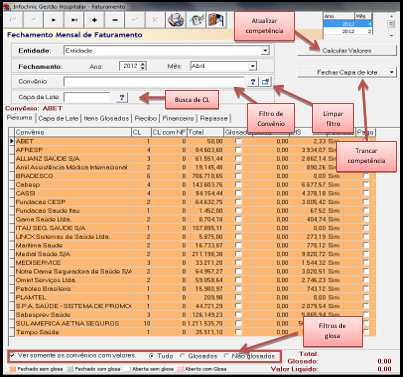This screenshot has width=403, height=377.
Task: Click the green 'Fechado com glosa' legend swatch
Action: 70,369
